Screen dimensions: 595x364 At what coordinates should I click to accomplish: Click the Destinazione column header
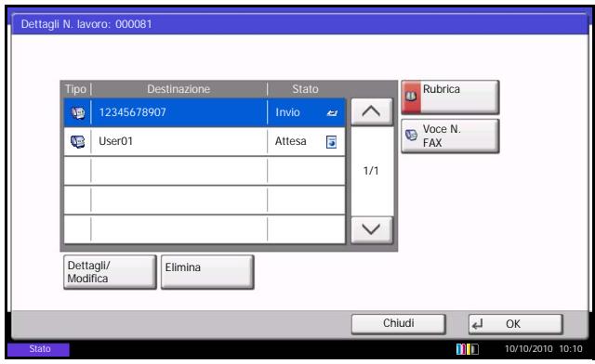coord(178,89)
